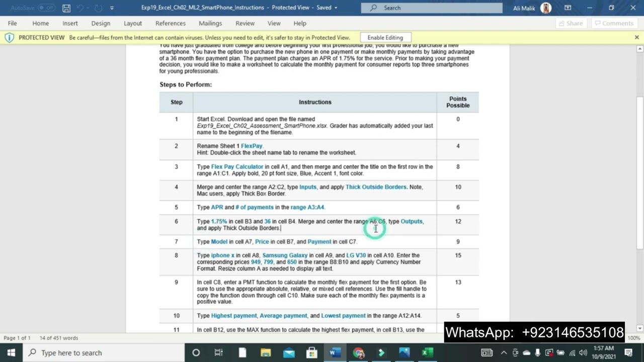Open the Windows Start menu

pos(11,352)
